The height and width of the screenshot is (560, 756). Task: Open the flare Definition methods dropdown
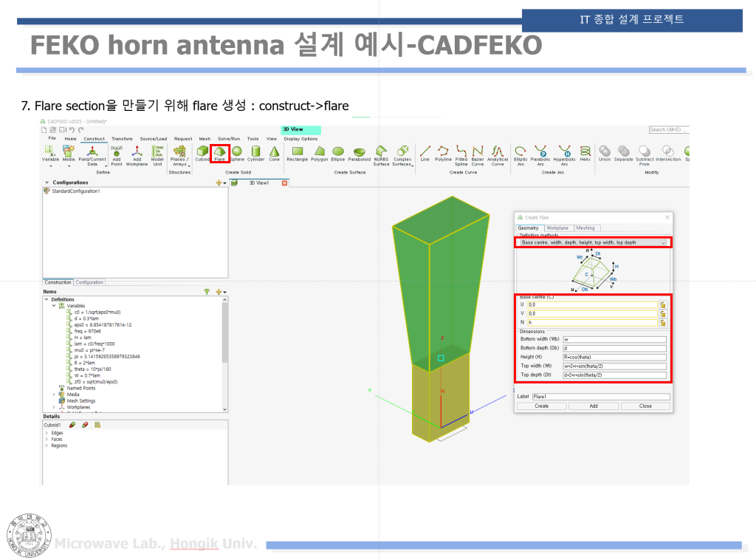[593, 242]
